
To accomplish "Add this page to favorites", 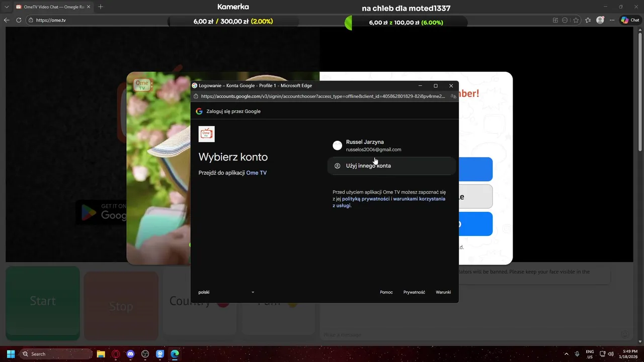I will click(x=576, y=20).
